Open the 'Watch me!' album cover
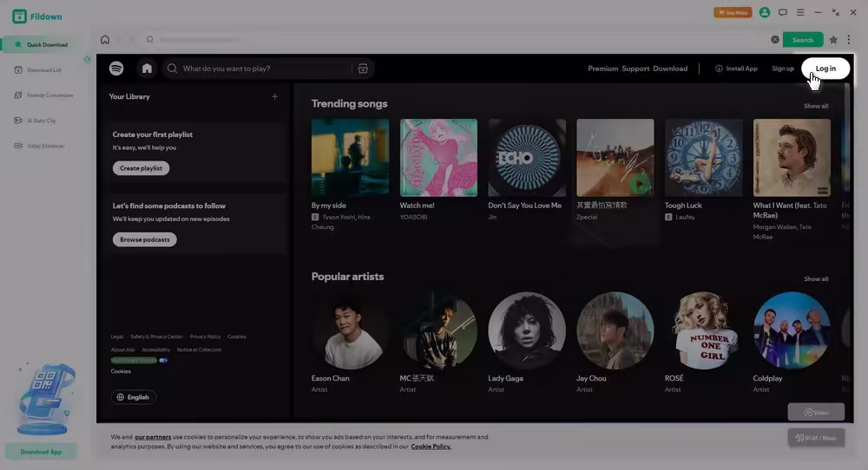The image size is (868, 470). point(438,158)
